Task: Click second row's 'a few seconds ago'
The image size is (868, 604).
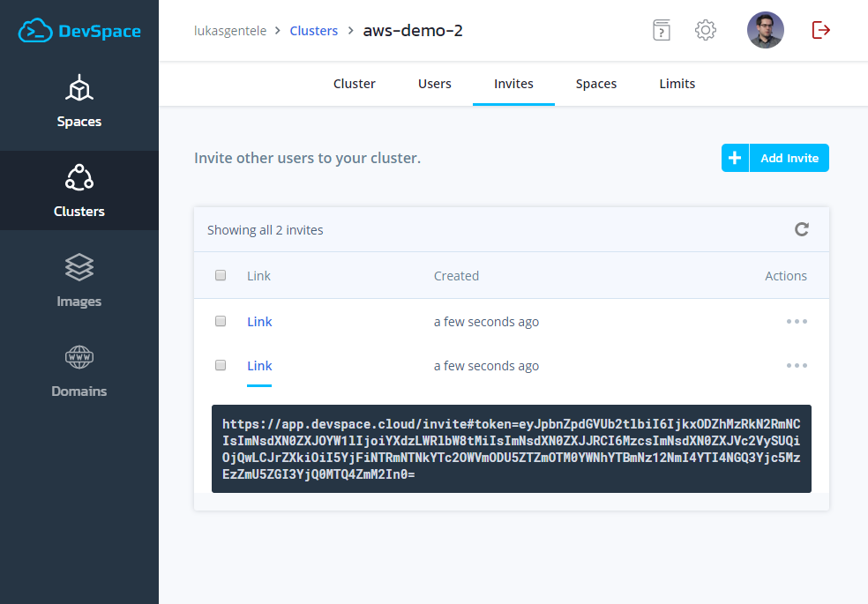Action: tap(486, 366)
